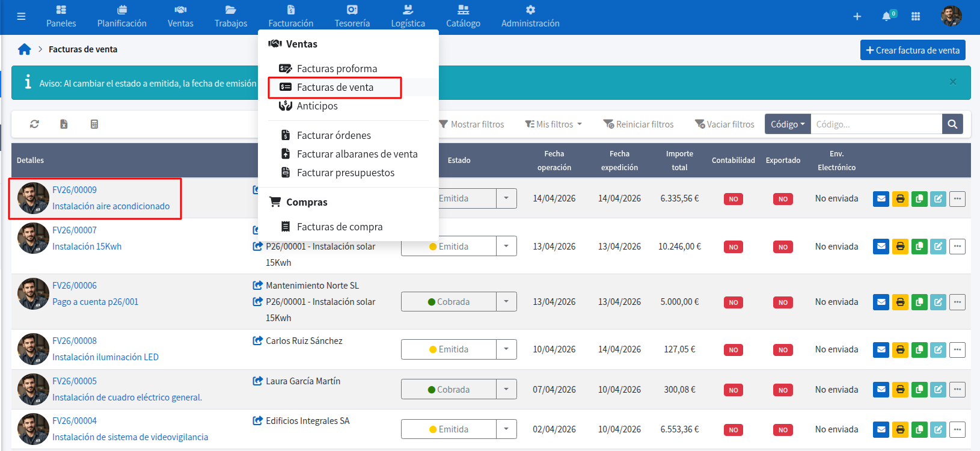The height and width of the screenshot is (451, 980).
Task: Edit invoice FV26/00008 using the pencil icon
Action: click(938, 349)
